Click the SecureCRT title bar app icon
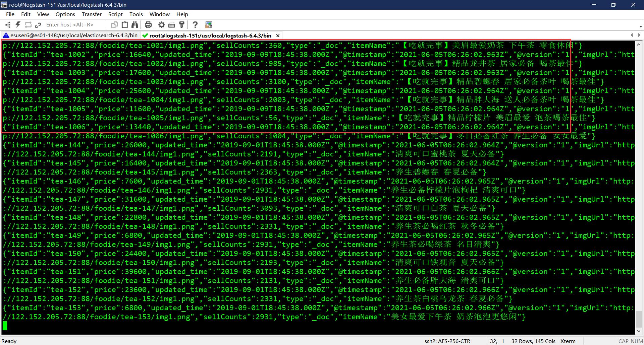This screenshot has width=644, height=345. coord(4,5)
